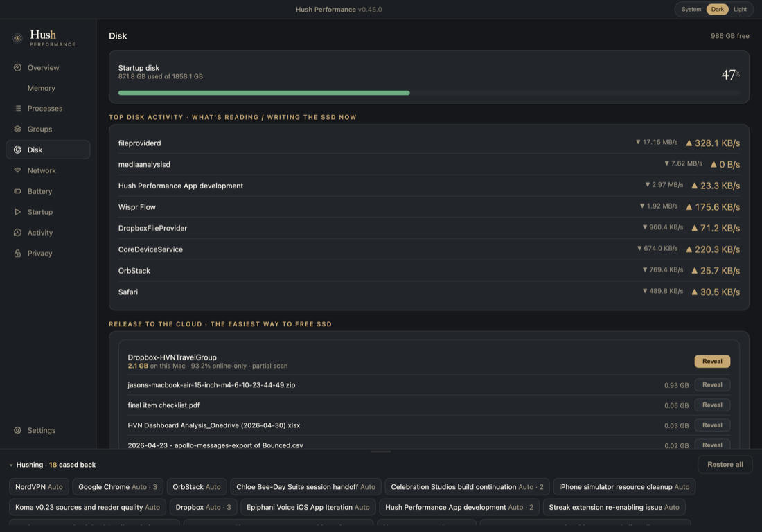Reveal HVN Dashboard Analysis xlsx file
Image resolution: width=762 pixels, height=532 pixels.
tap(712, 425)
